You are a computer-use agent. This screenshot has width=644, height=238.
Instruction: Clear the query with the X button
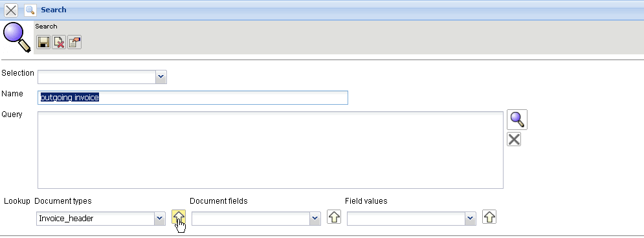[514, 140]
